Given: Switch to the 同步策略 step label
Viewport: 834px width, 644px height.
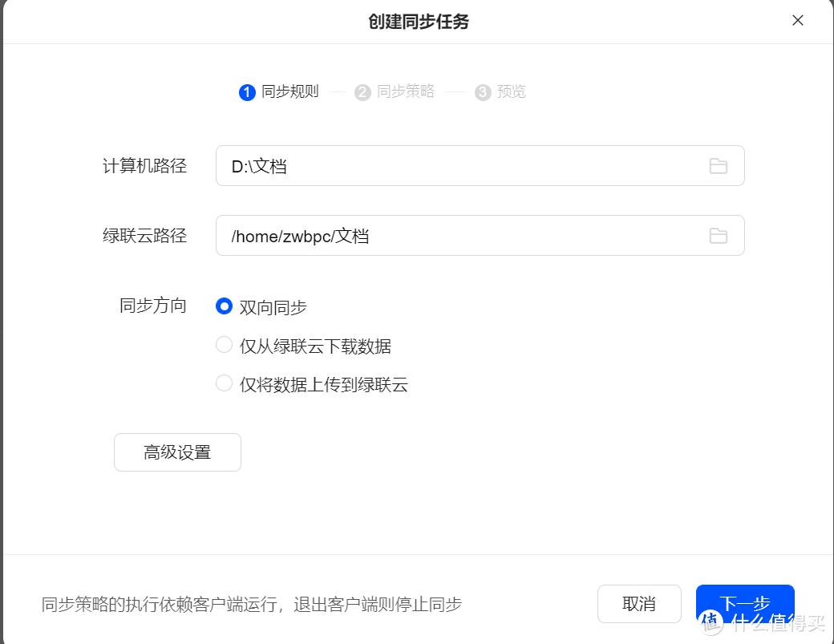Looking at the screenshot, I should point(404,91).
